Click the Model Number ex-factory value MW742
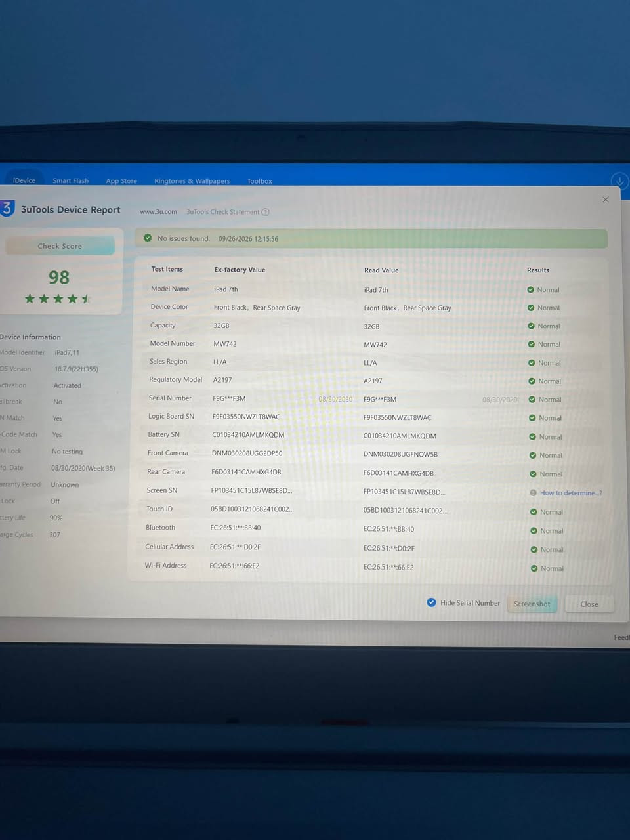Image resolution: width=630 pixels, height=840 pixels. [x=225, y=344]
